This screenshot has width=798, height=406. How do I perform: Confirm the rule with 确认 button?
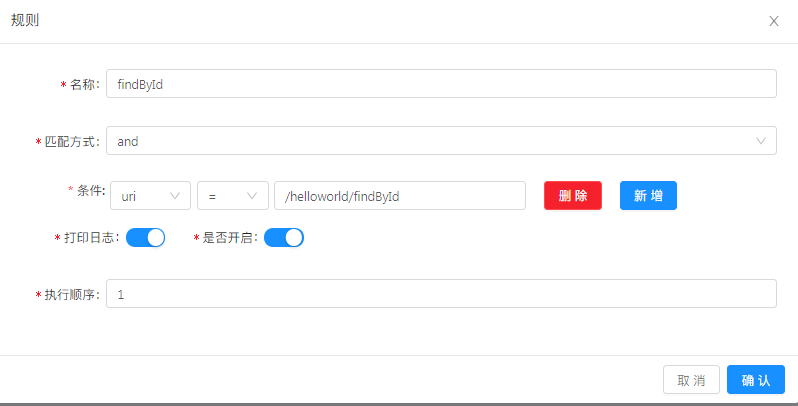(756, 380)
